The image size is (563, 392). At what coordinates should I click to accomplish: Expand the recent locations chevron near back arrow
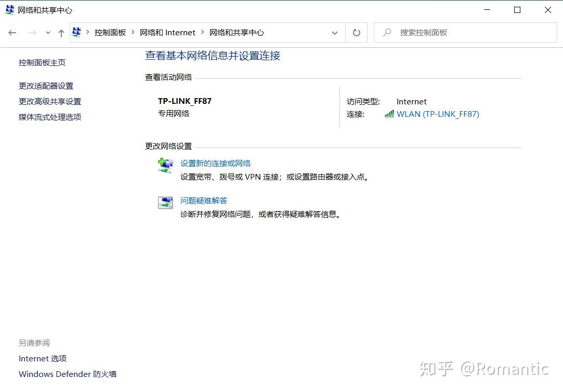[48, 32]
